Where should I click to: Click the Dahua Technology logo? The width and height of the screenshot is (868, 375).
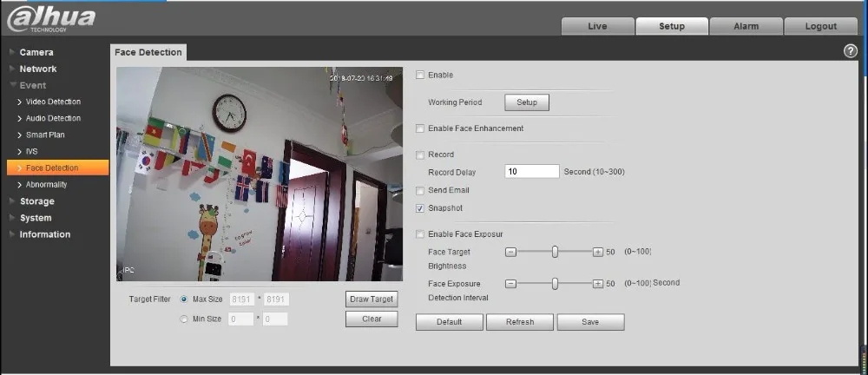tap(51, 19)
